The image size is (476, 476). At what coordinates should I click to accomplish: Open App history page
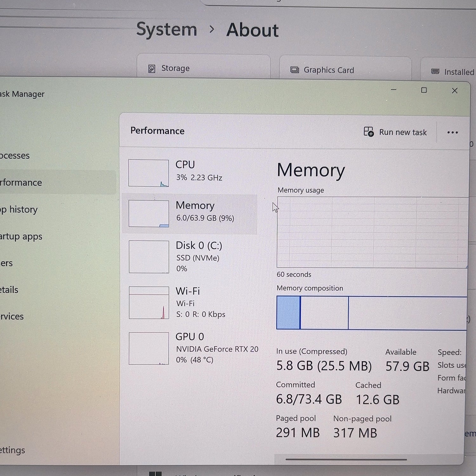19,209
